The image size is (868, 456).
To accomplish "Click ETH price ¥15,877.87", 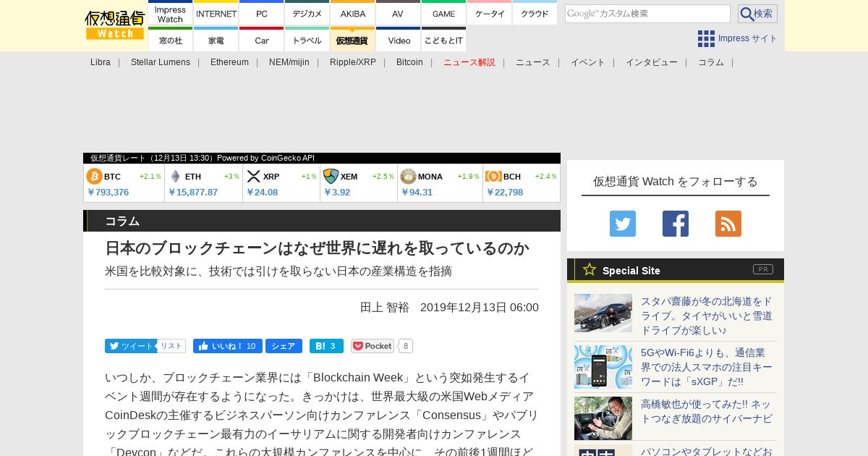I will [x=193, y=193].
